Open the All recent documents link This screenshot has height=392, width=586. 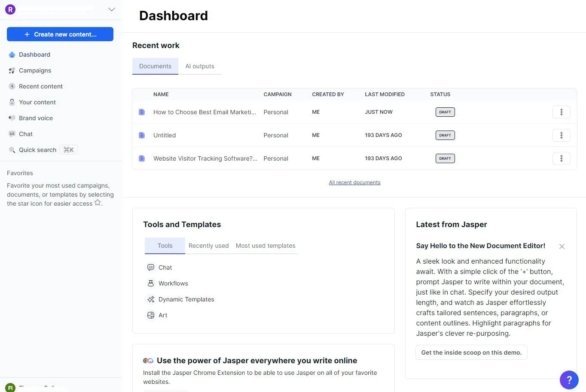(x=354, y=182)
